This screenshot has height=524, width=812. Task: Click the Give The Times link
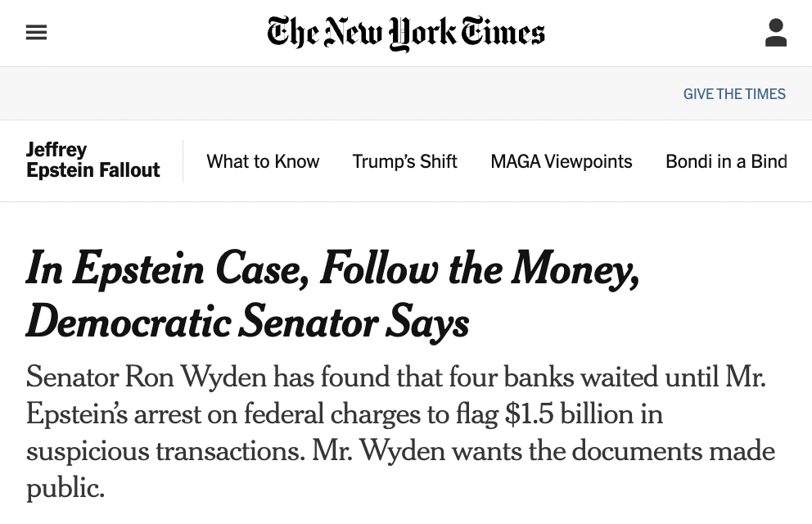pyautogui.click(x=734, y=93)
